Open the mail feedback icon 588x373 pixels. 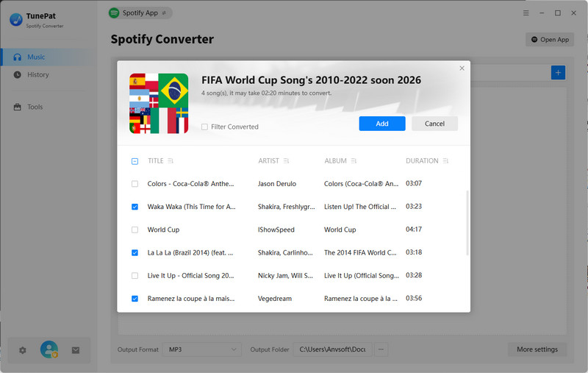tap(76, 350)
